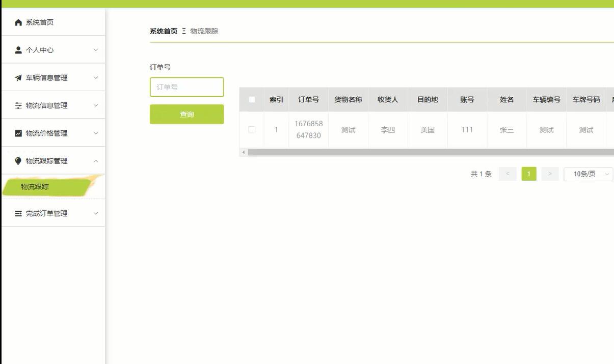Open the 10条/页 page size dropdown
This screenshot has height=364, width=614.
[x=588, y=174]
